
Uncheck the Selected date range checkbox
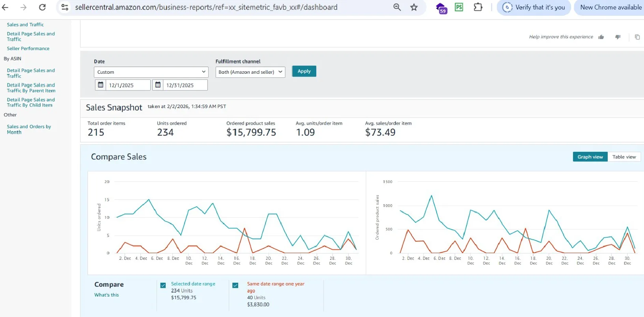point(163,285)
